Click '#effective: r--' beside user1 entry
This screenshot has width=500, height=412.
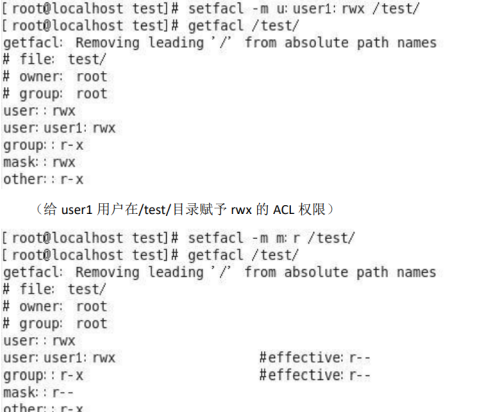315,358
